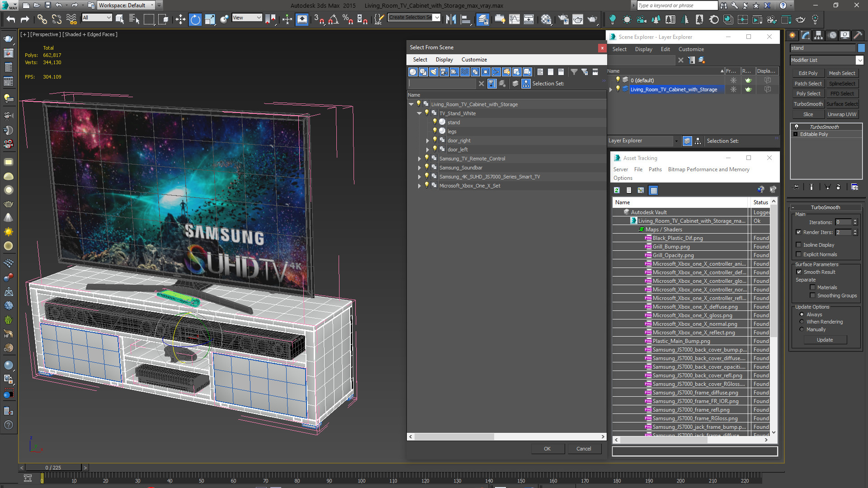868x488 pixels.
Task: Open the Motion command panel tab
Action: [832, 35]
